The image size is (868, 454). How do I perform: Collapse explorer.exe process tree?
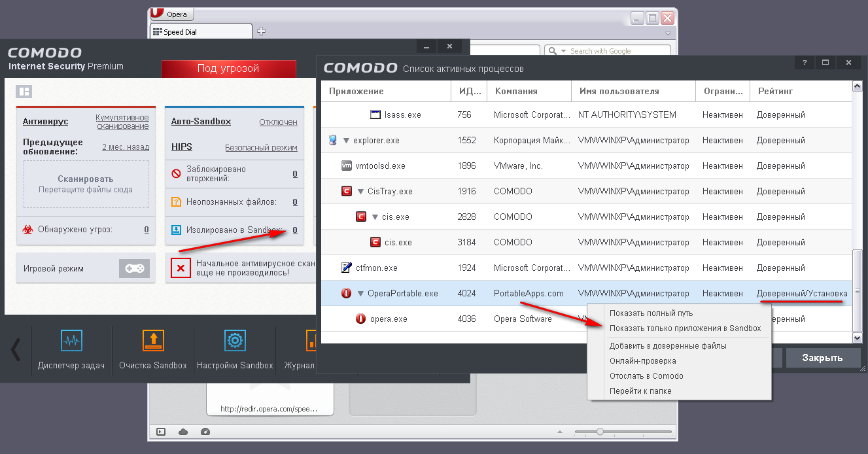click(346, 141)
